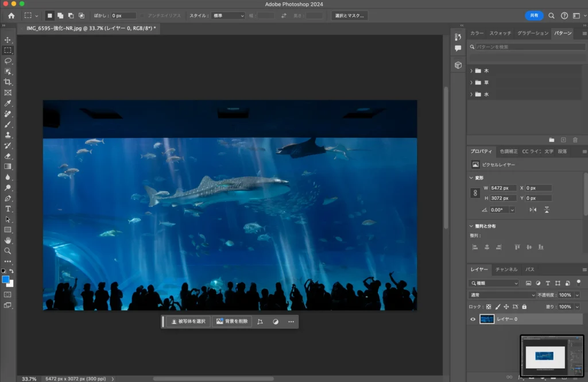Click the Home icon in options bar

11,16
